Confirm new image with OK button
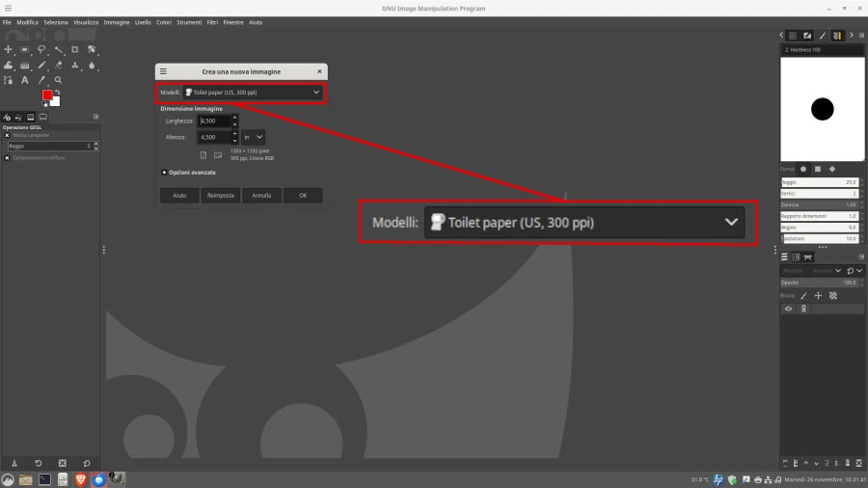868x488 pixels. 303,196
